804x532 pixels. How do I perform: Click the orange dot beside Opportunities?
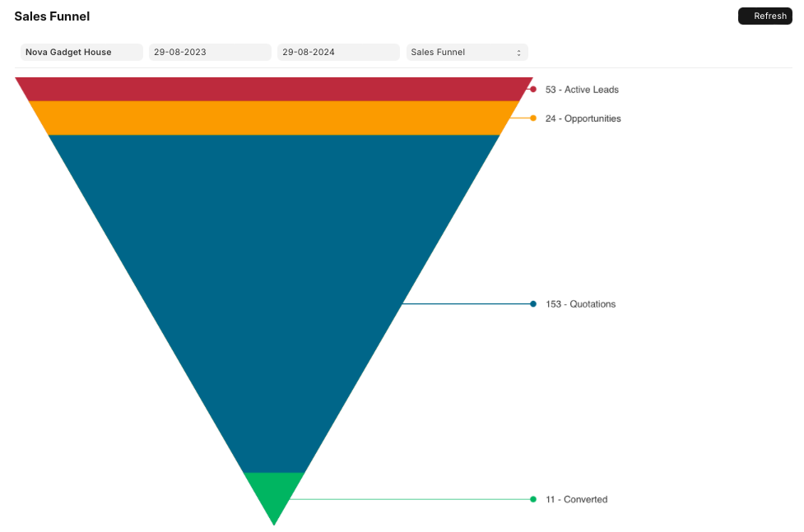[x=533, y=118]
